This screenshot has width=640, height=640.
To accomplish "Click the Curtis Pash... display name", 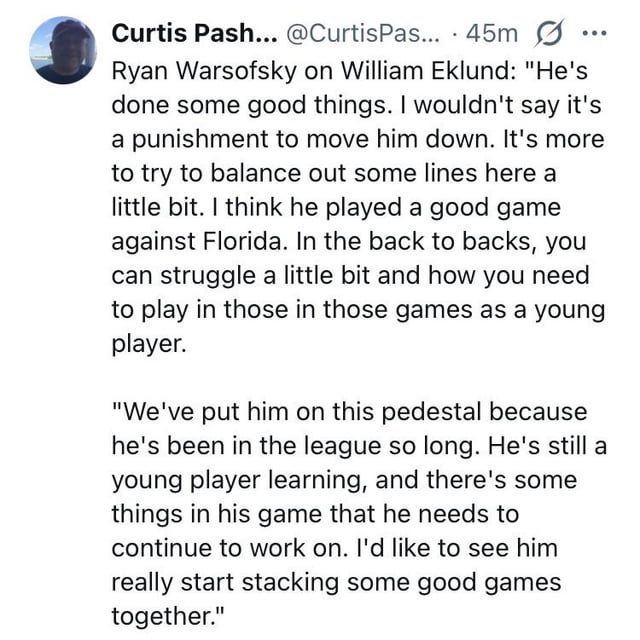I will point(194,33).
